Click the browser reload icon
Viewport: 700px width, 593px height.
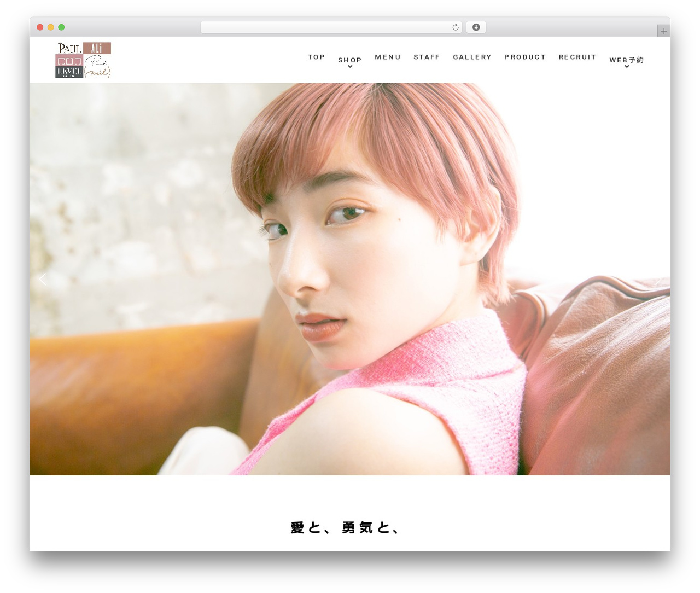click(x=455, y=27)
